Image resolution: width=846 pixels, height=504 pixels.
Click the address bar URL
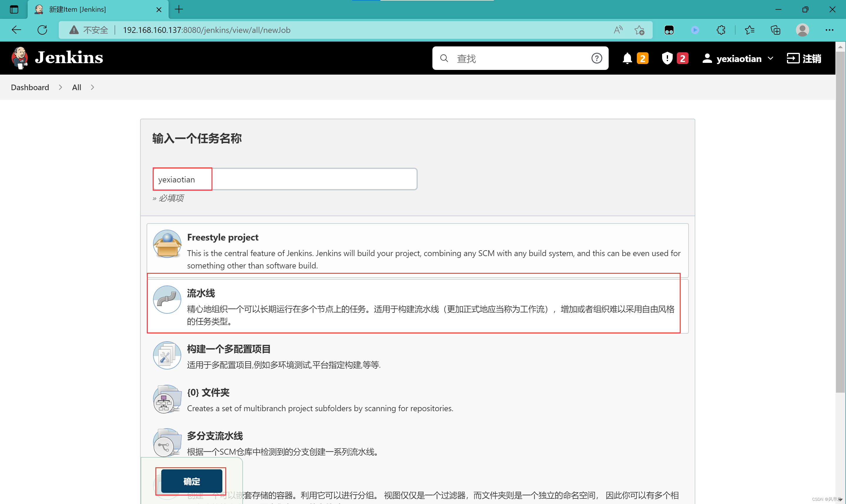coord(207,30)
